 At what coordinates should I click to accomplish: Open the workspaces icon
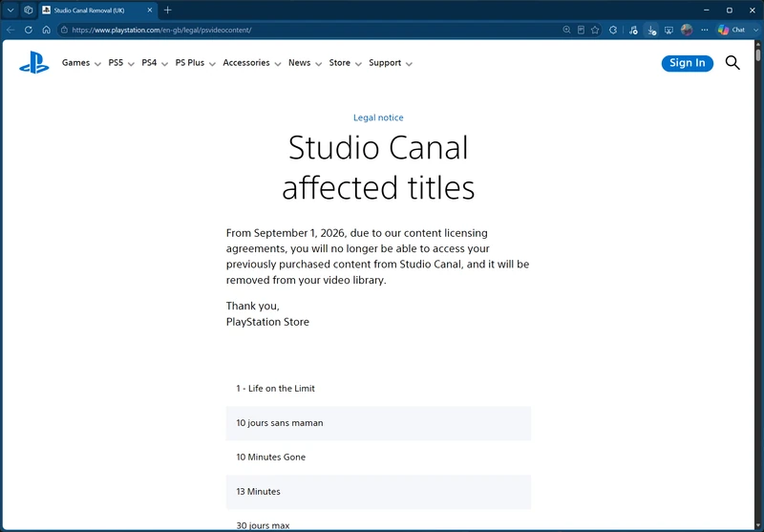pyautogui.click(x=29, y=10)
